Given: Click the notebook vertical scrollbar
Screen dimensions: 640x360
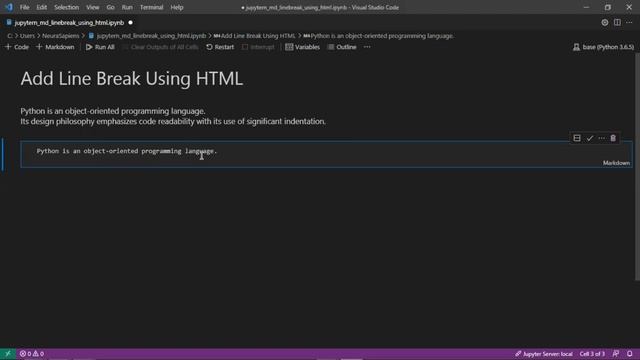Looking at the screenshot, I should click(x=637, y=167).
